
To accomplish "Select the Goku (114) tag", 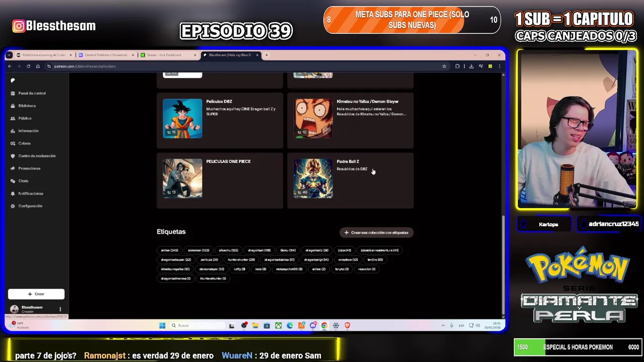I will click(288, 250).
